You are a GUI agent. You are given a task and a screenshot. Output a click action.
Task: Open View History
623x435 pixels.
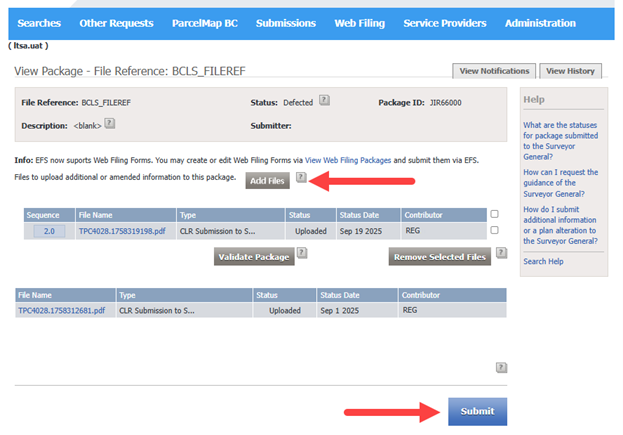571,71
